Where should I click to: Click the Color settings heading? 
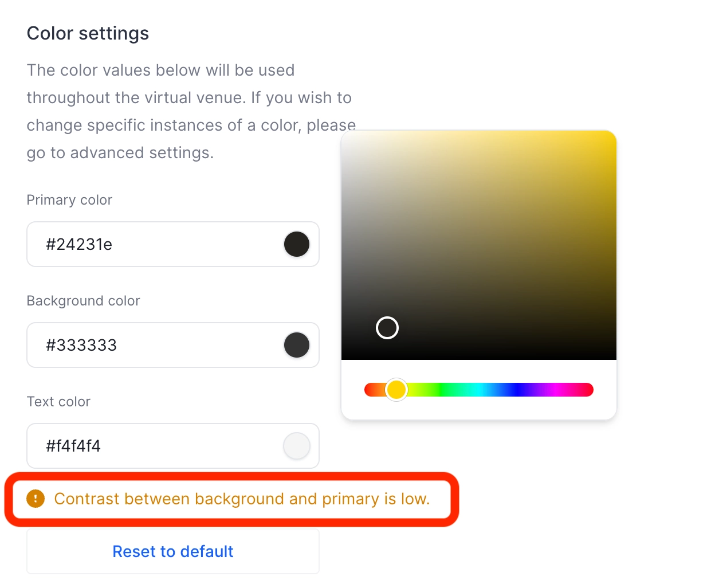point(88,33)
